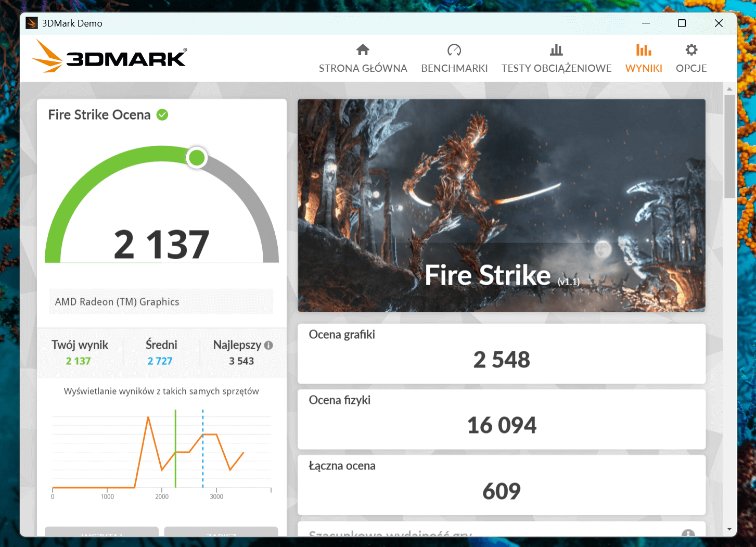Open the TESTY OBCIĄŻENIOWE tab

pos(556,68)
